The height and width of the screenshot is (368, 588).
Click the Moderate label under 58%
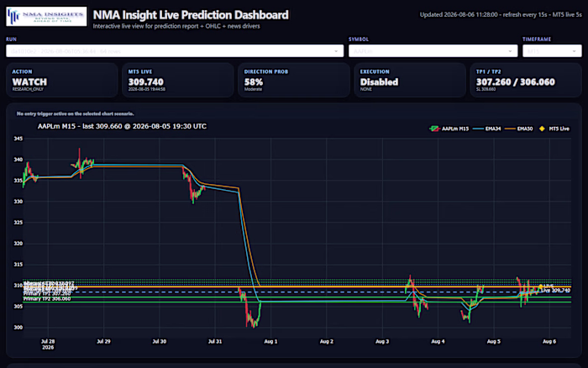(253, 89)
